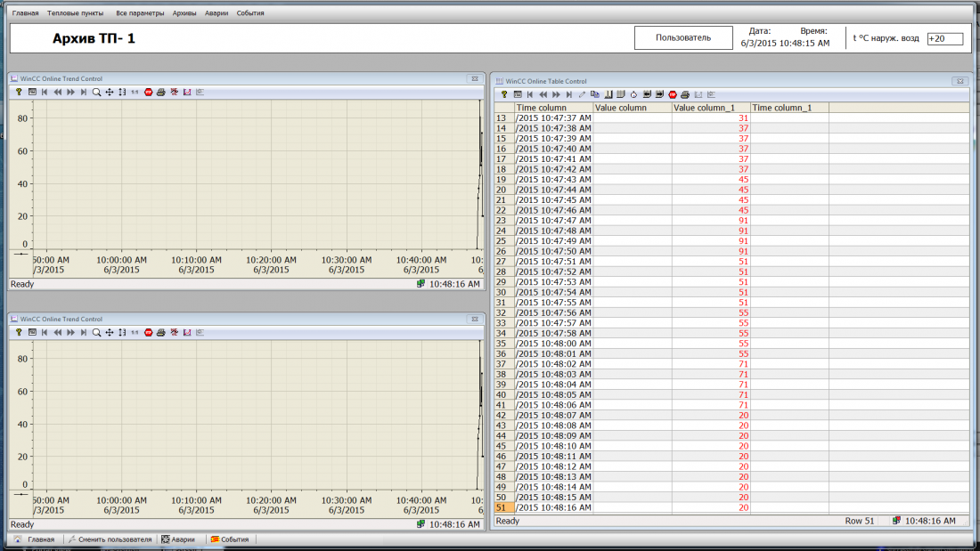Viewport: 980px width, 551px height.
Task: Select the Value column_1 header
Action: coord(711,108)
